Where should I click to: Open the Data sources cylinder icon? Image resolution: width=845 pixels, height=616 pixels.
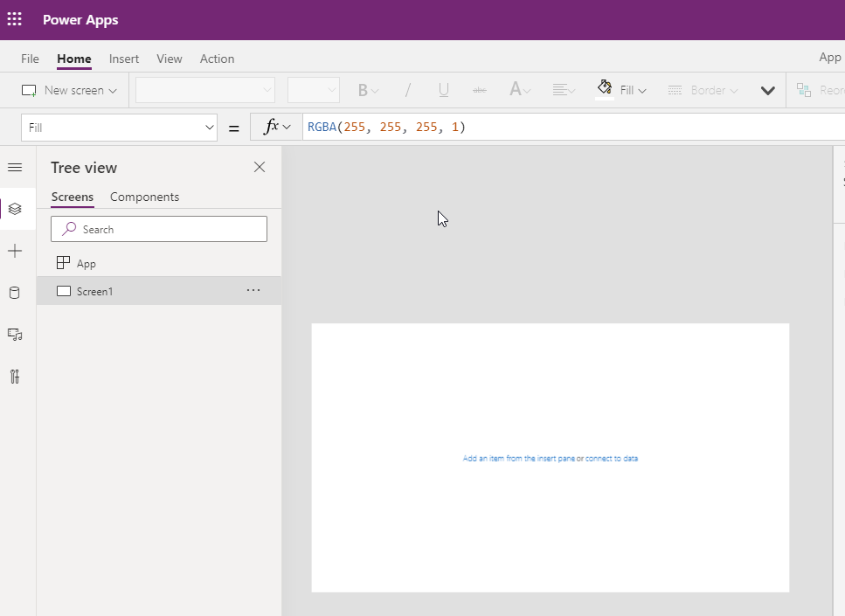[x=15, y=293]
